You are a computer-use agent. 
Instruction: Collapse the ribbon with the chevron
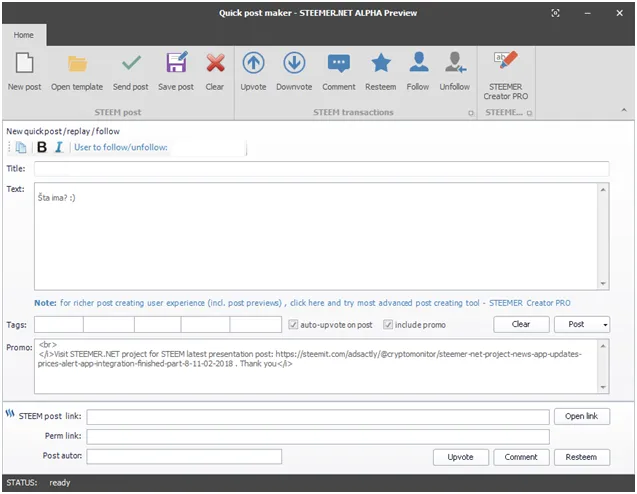pyautogui.click(x=624, y=110)
